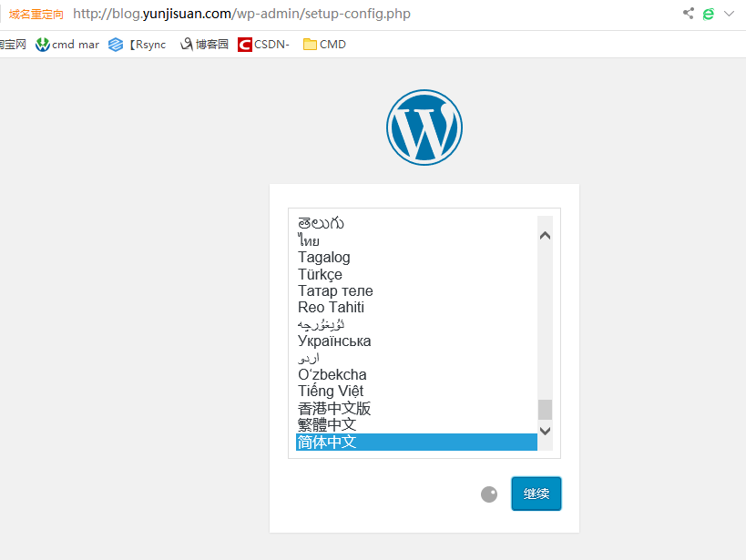Select the Uyghur ئۇيغۇرچە language

416,324
